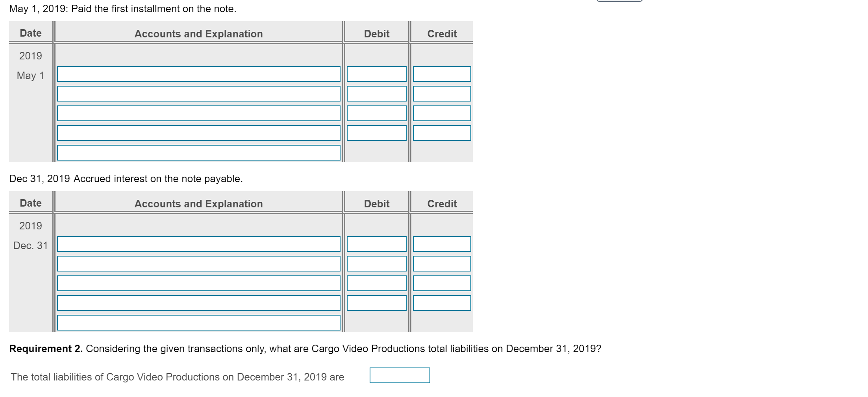Click the first Accounts and Explanation field for May 1
868x397 pixels.
pos(198,74)
